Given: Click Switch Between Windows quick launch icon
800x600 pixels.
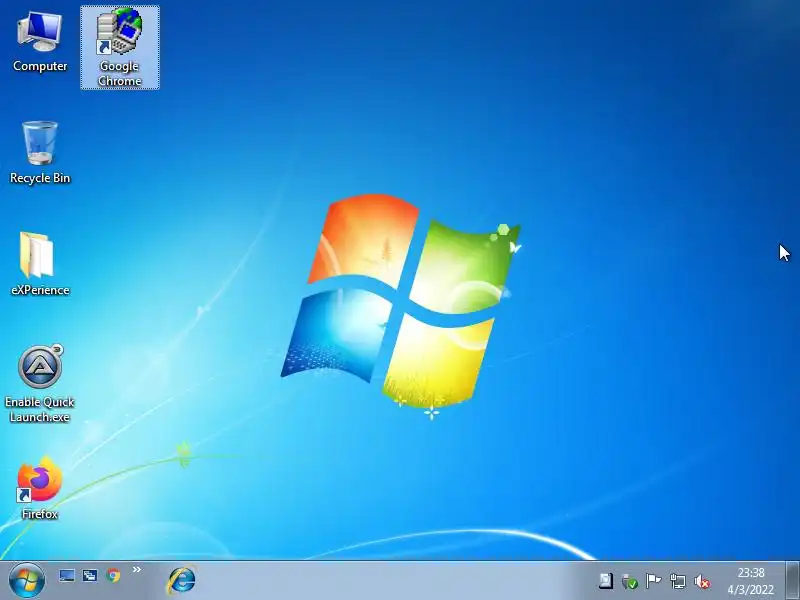Looking at the screenshot, I should click(x=90, y=576).
